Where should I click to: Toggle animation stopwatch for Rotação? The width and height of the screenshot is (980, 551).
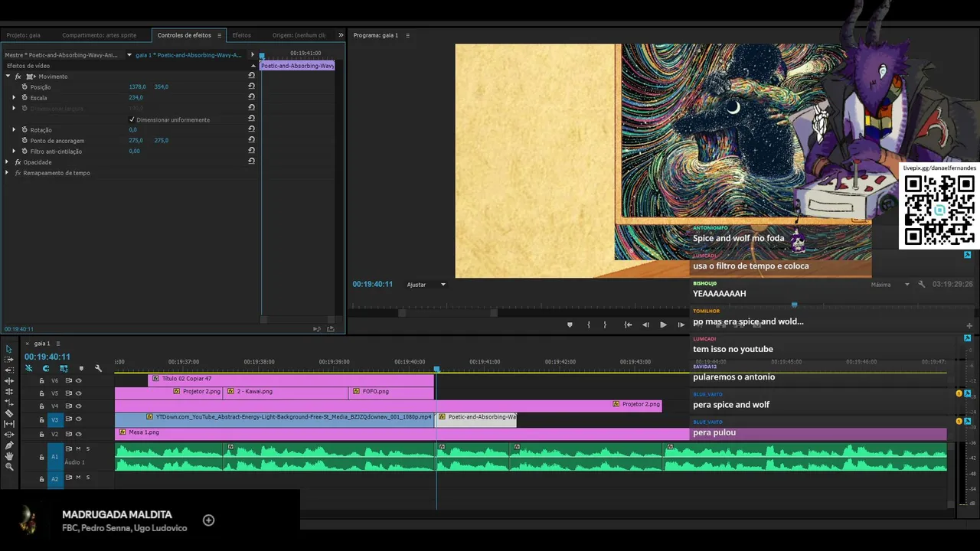(x=24, y=130)
